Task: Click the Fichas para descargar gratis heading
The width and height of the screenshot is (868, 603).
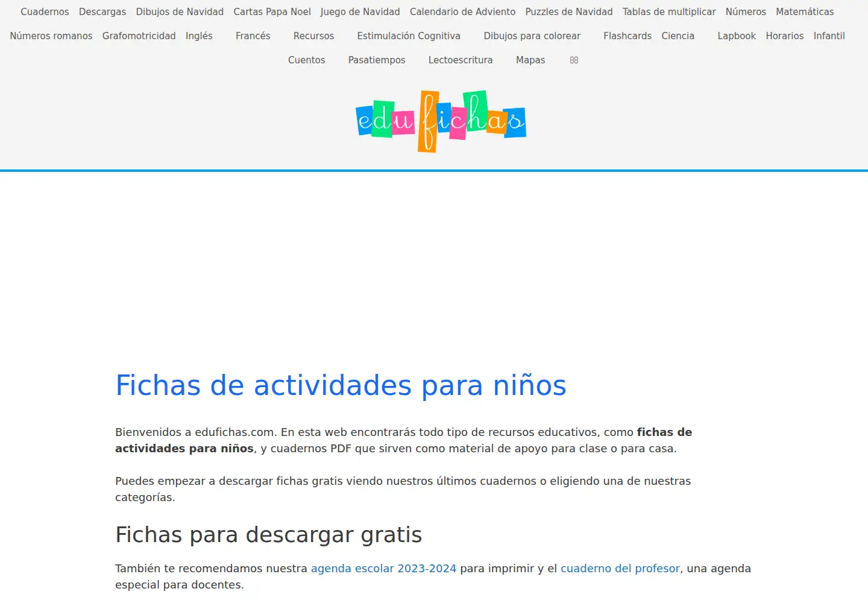Action: [x=269, y=535]
